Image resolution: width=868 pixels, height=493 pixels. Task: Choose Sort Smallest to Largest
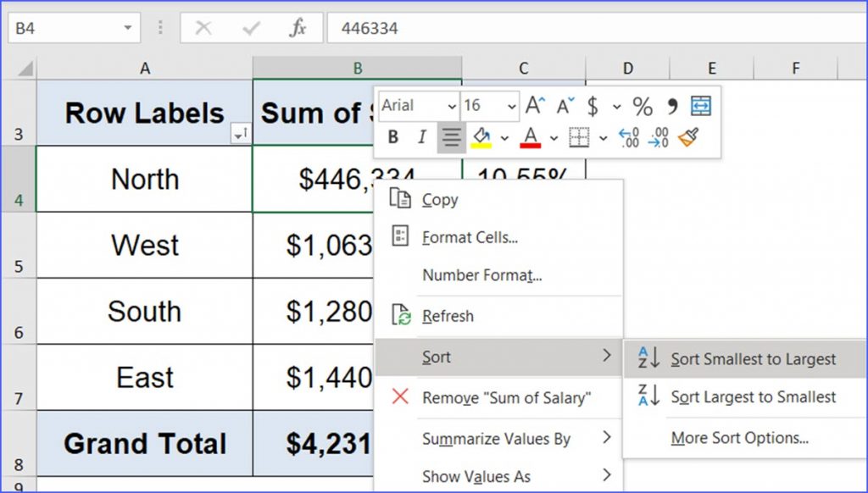click(x=751, y=358)
